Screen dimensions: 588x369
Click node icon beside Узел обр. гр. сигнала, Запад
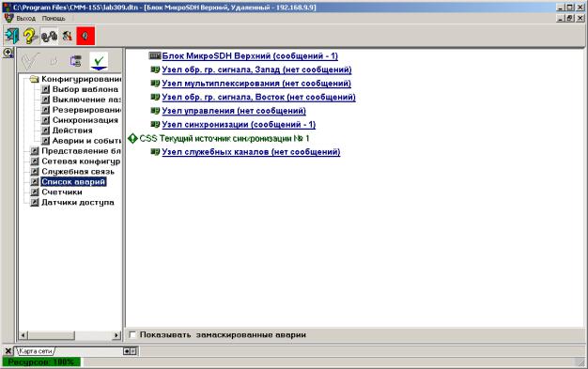pos(155,69)
